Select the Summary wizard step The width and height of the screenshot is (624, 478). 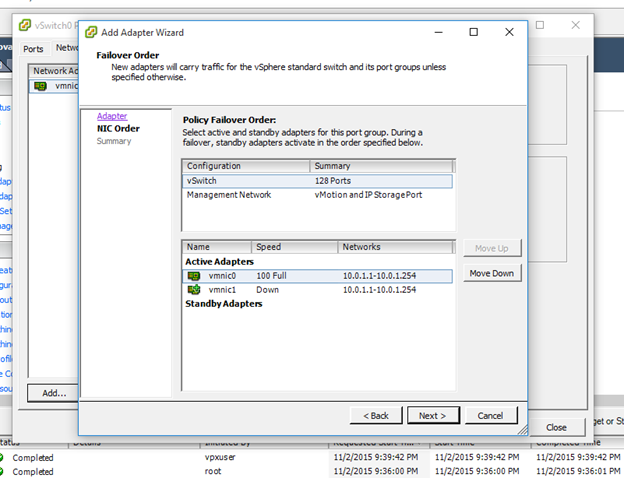(x=114, y=141)
